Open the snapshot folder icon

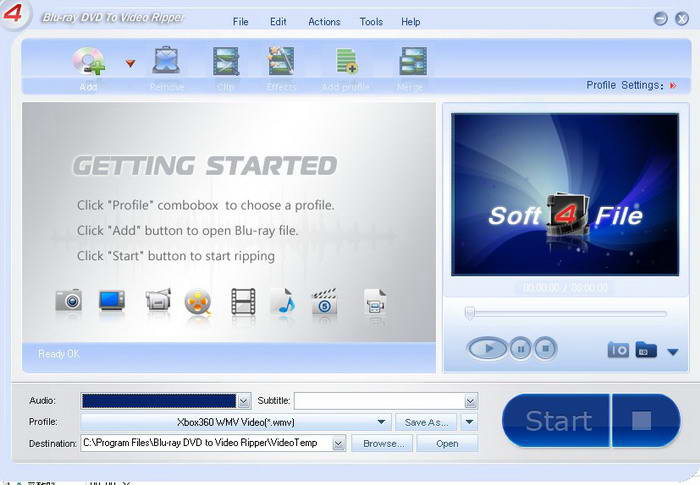(646, 350)
